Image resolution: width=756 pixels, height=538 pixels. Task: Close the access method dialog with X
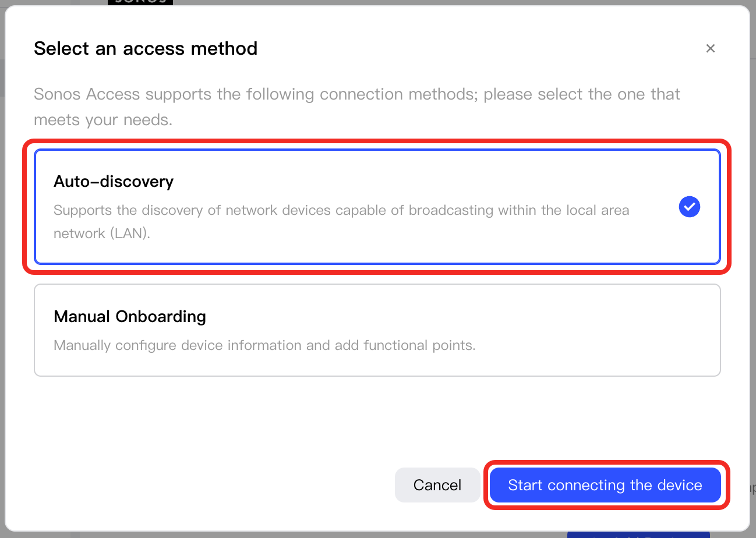click(710, 48)
